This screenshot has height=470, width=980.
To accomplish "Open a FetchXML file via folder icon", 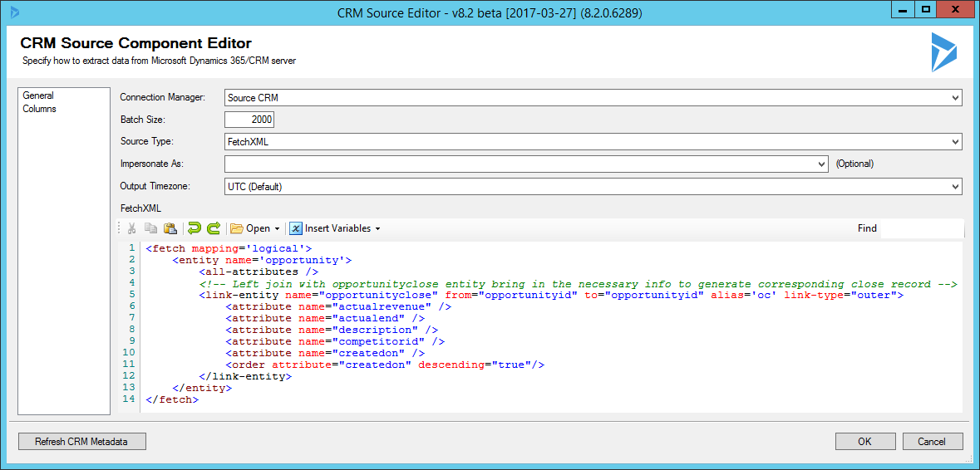I will coord(236,228).
